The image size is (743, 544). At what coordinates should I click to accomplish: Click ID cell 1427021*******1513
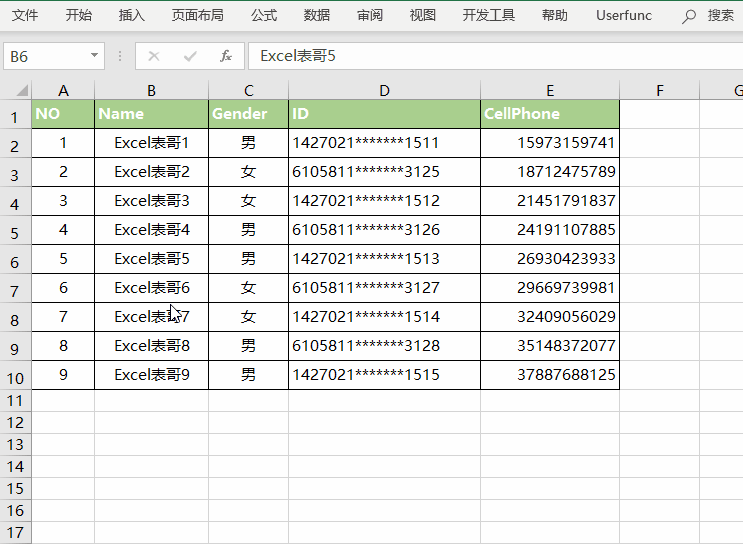(384, 259)
